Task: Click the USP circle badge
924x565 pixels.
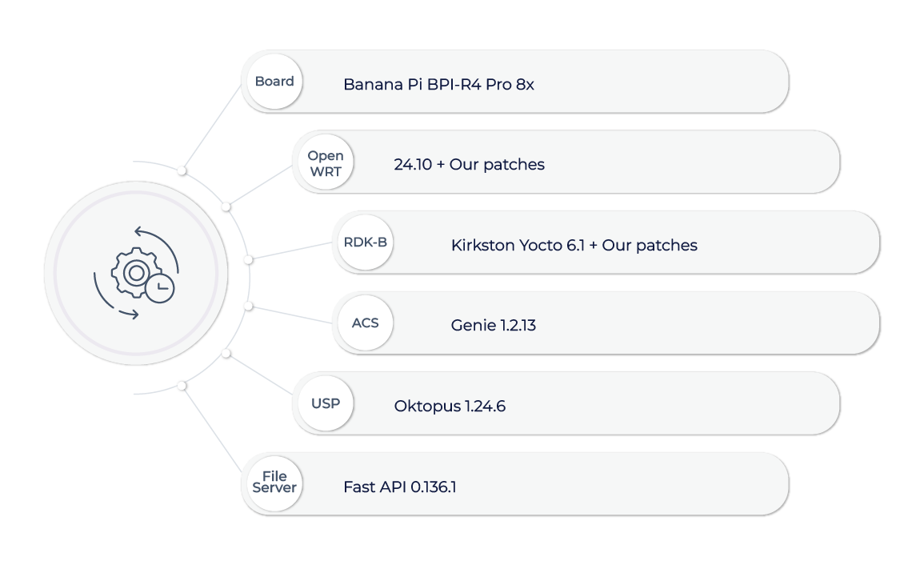Action: (x=326, y=403)
